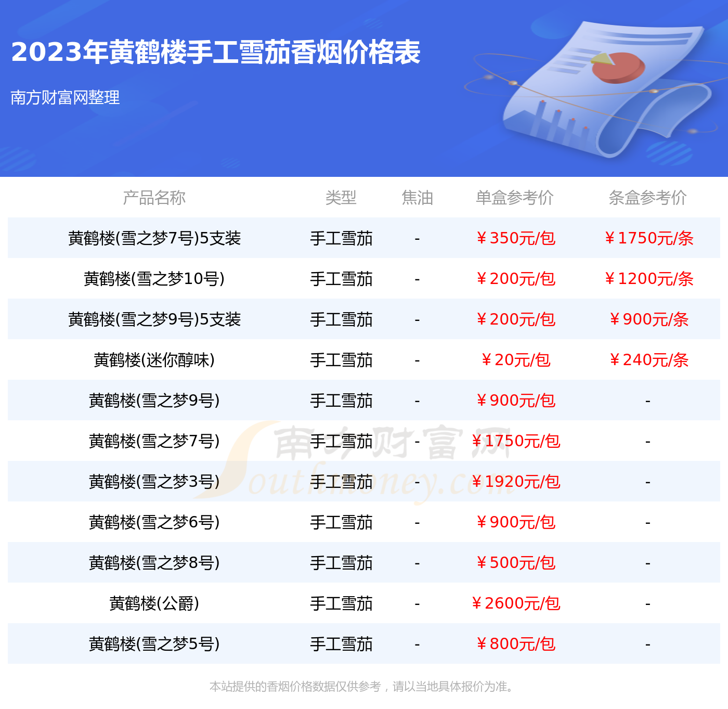Viewport: 728px width, 709px height.
Task: Click 手工雪茄 type in the 雪之梦5号 row
Action: point(341,644)
